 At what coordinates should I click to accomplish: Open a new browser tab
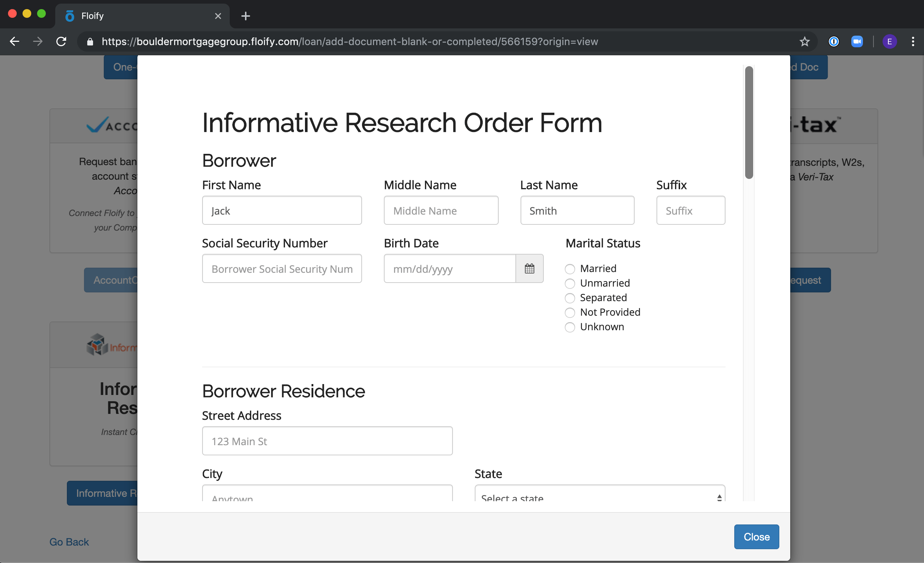[245, 16]
